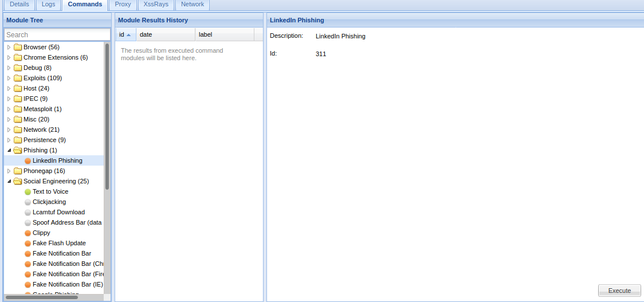Click the Network folder icon in tree
This screenshot has height=302, width=644.
(18, 130)
